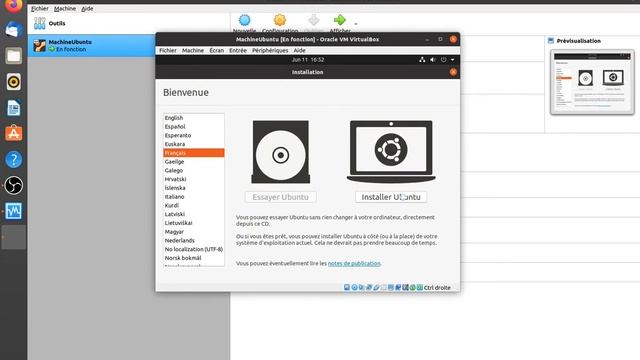640x360 pixels.
Task: Click the Installer Ubuntu button
Action: point(391,197)
